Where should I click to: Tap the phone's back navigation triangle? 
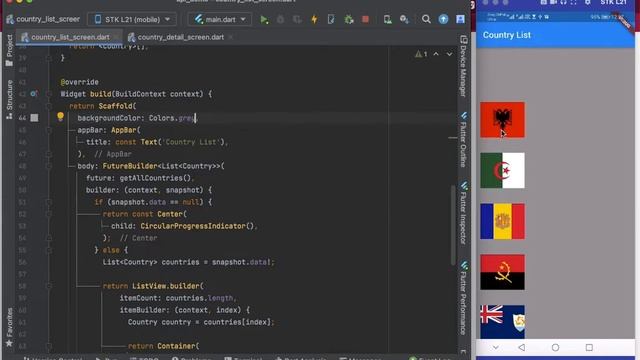point(522,347)
